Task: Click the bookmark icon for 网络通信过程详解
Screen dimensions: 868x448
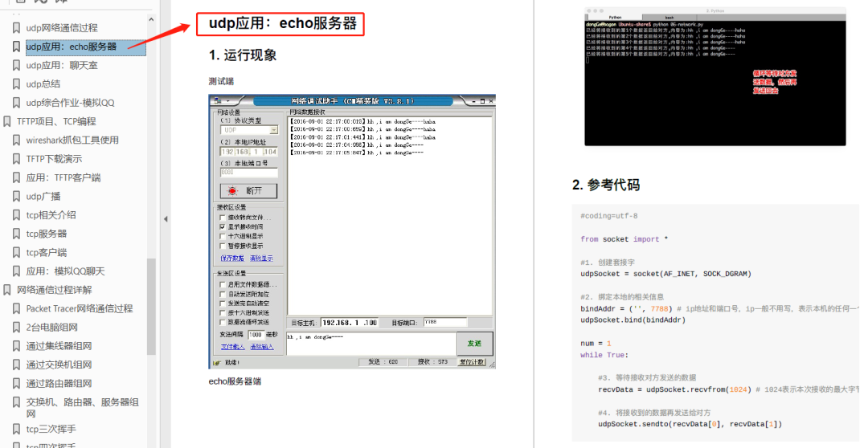Action: (x=7, y=290)
